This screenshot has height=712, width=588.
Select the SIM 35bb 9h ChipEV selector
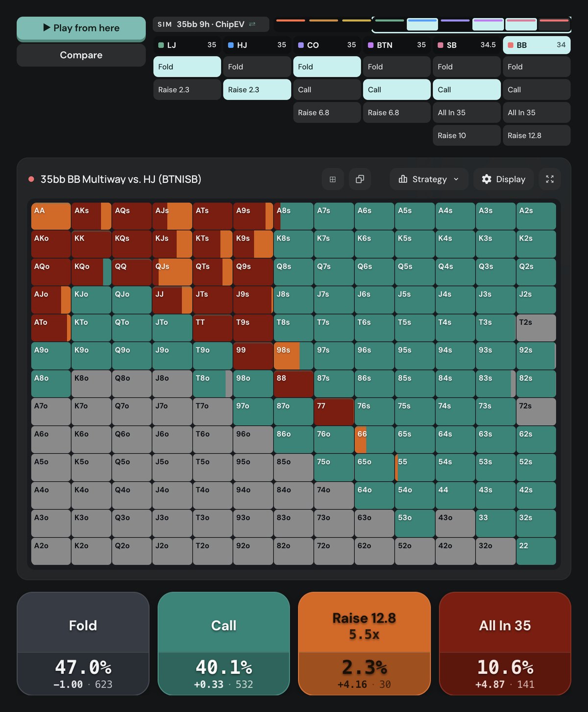(211, 25)
